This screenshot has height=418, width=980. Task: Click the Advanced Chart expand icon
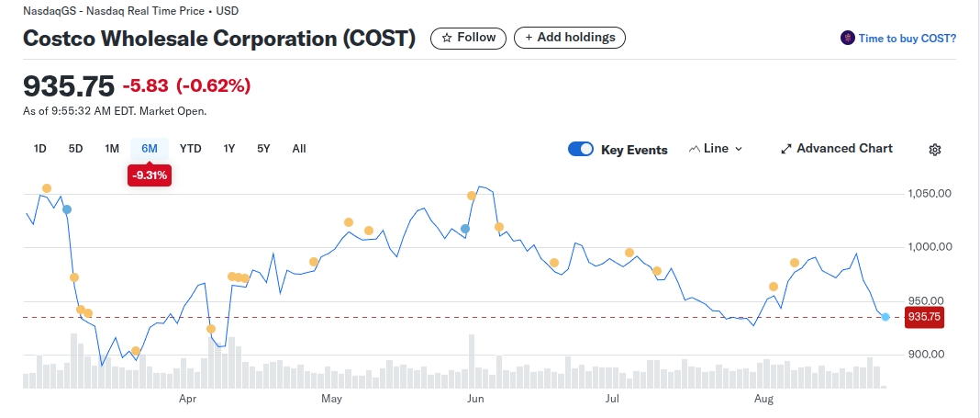point(785,149)
